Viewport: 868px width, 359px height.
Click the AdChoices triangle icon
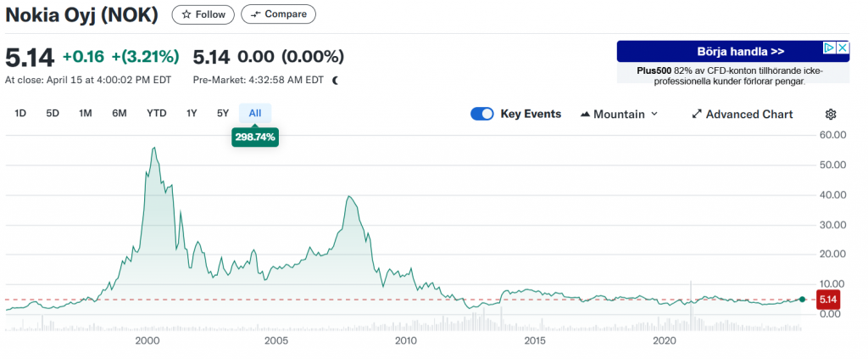831,48
